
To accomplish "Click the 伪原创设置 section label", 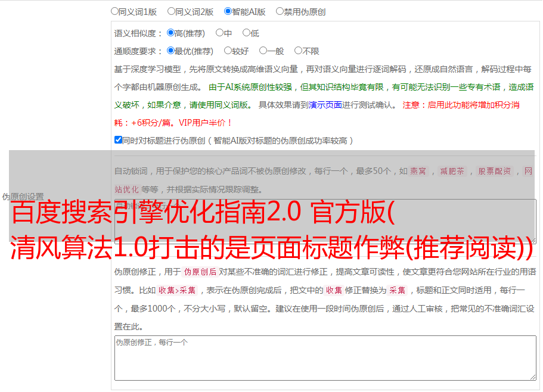I will pos(23,197).
